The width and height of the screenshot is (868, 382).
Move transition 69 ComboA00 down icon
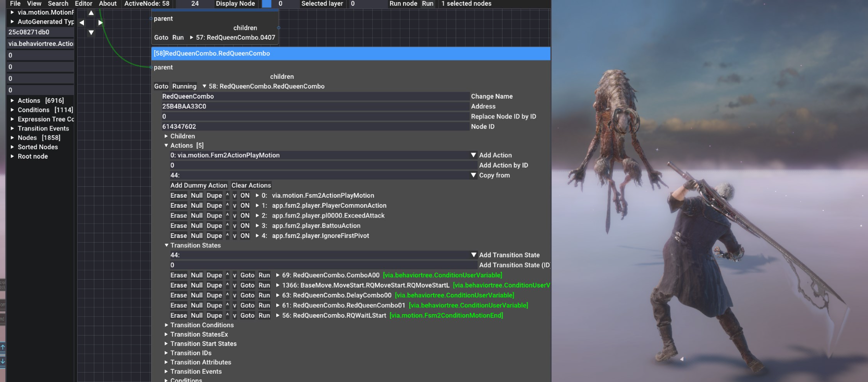(235, 276)
